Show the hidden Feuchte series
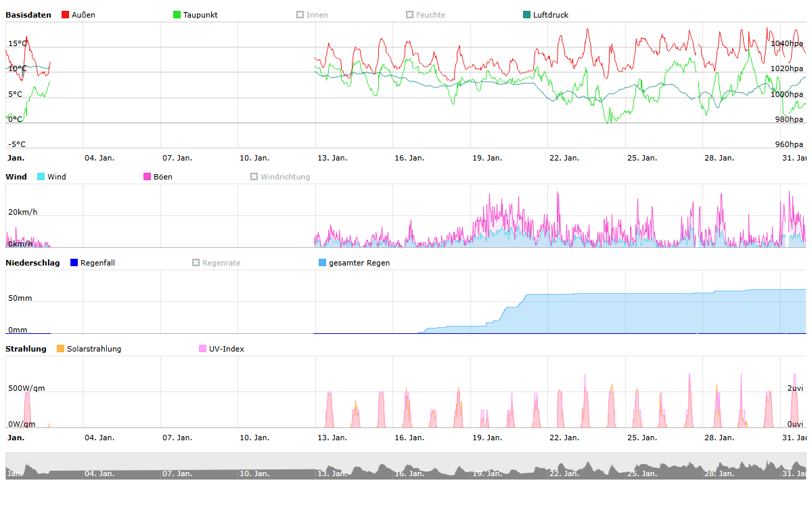The height and width of the screenshot is (508, 812). 425,15
